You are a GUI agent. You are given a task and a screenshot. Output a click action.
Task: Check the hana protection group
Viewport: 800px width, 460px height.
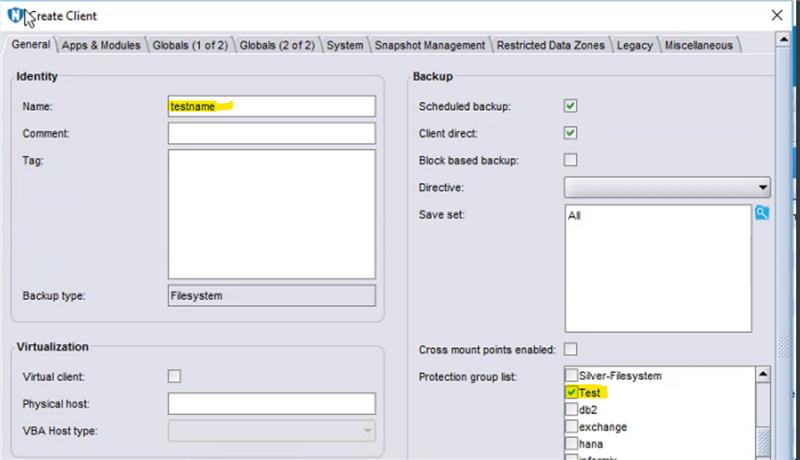(x=571, y=443)
